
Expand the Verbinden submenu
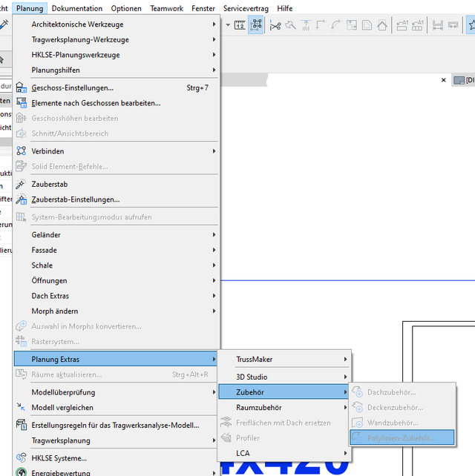tap(116, 151)
